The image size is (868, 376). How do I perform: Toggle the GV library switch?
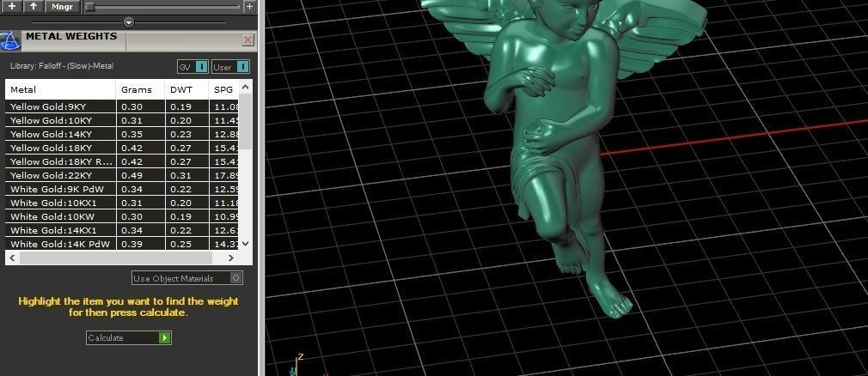click(x=193, y=67)
